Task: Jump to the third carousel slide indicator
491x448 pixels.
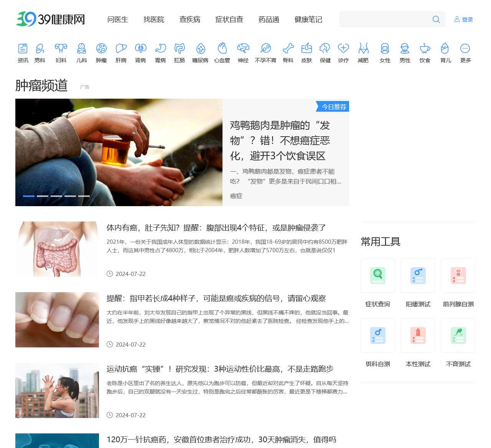Action: click(56, 196)
